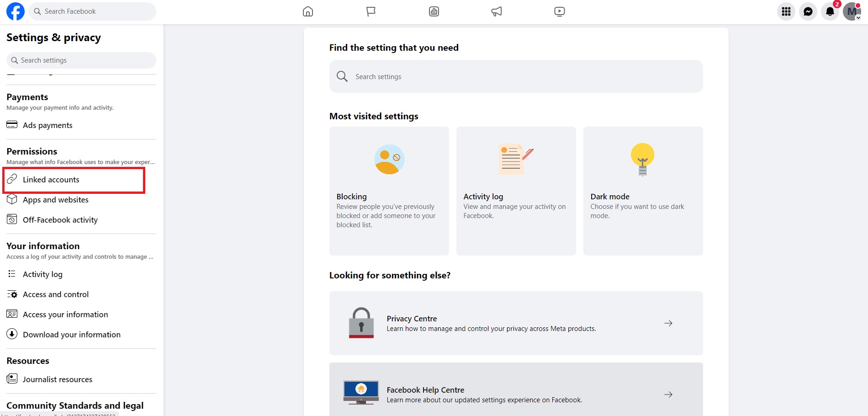Click the Journalist resources newspaper icon
This screenshot has height=416, width=868.
point(12,379)
